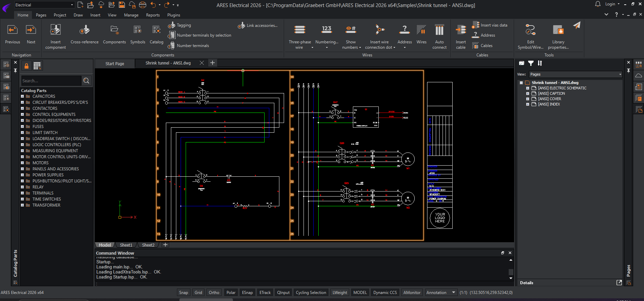Open the Pages View dropdown
644x301 pixels.
[x=576, y=74]
